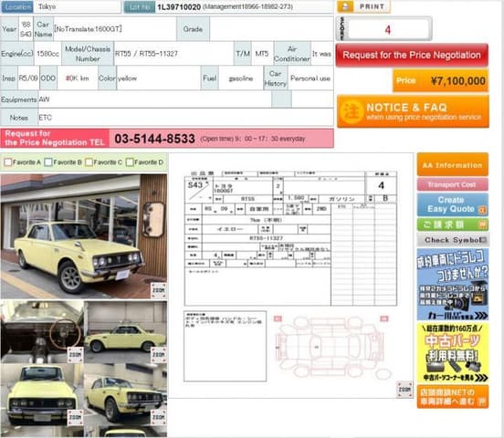Click the yellow color value

click(x=127, y=78)
